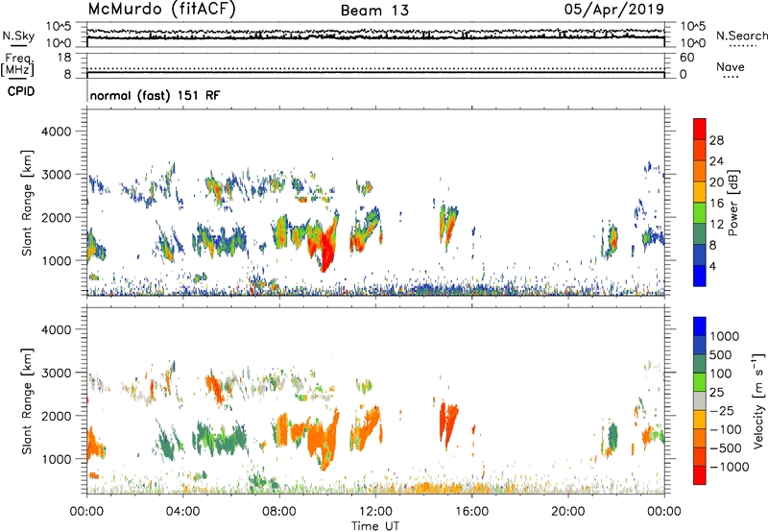Click the '16' value on the Power color bar
This screenshot has width=768, height=532.
click(716, 203)
